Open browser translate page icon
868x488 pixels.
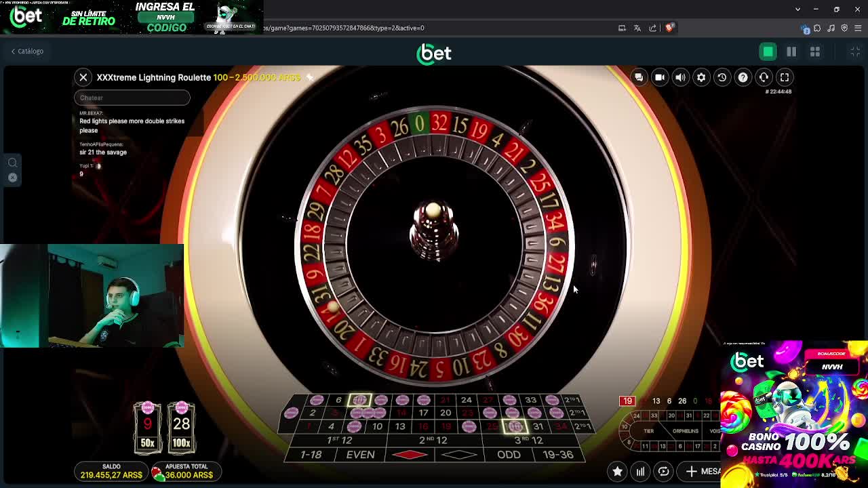637,28
